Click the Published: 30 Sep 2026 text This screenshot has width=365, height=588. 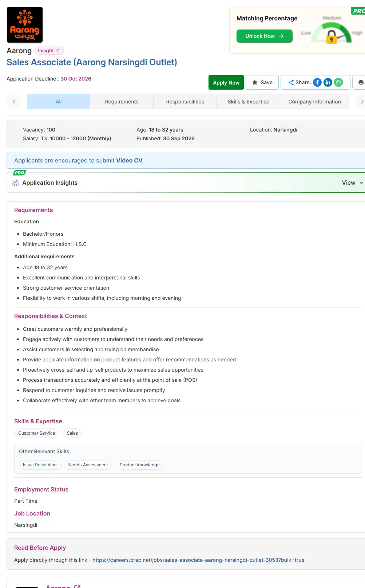(x=166, y=138)
